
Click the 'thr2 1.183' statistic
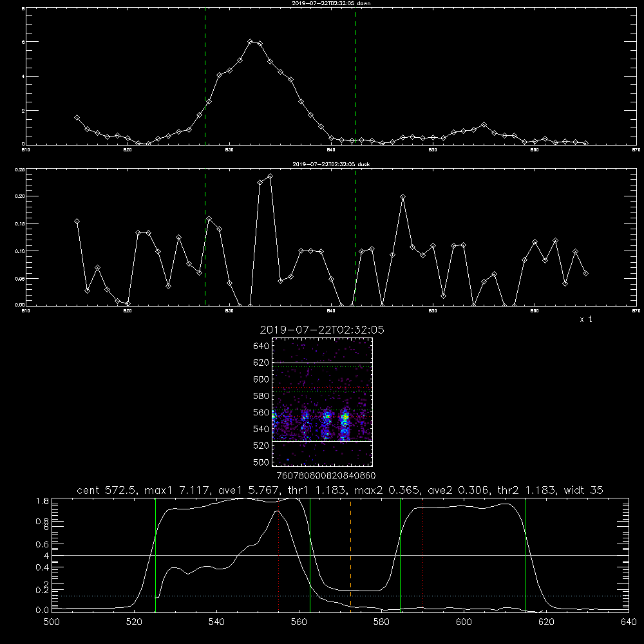[x=527, y=490]
